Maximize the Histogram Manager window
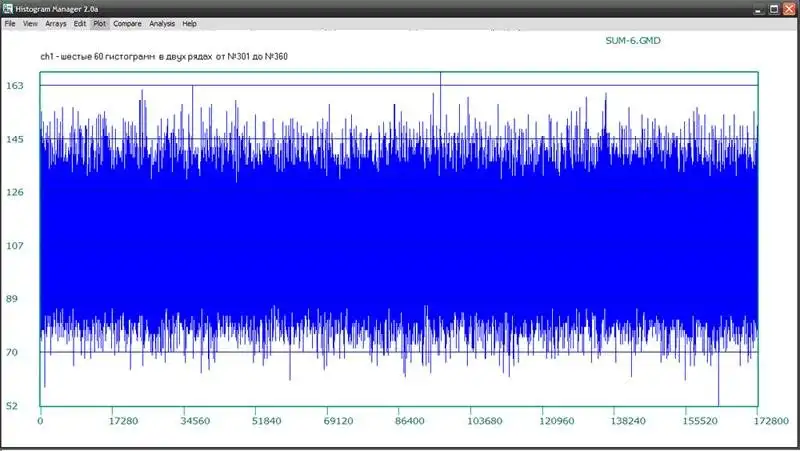The width and height of the screenshot is (800, 451). pyautogui.click(x=774, y=9)
